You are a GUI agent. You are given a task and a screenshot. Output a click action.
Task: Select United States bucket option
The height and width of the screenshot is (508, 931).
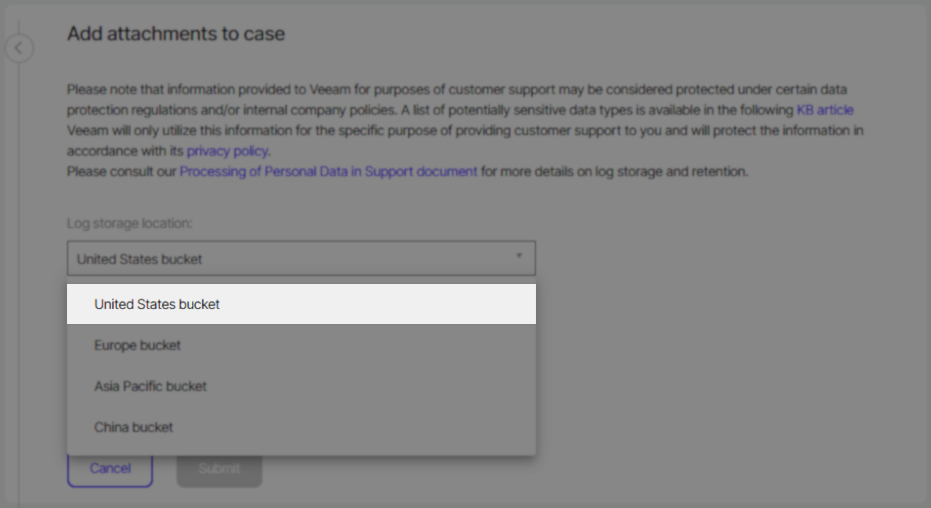(x=301, y=304)
